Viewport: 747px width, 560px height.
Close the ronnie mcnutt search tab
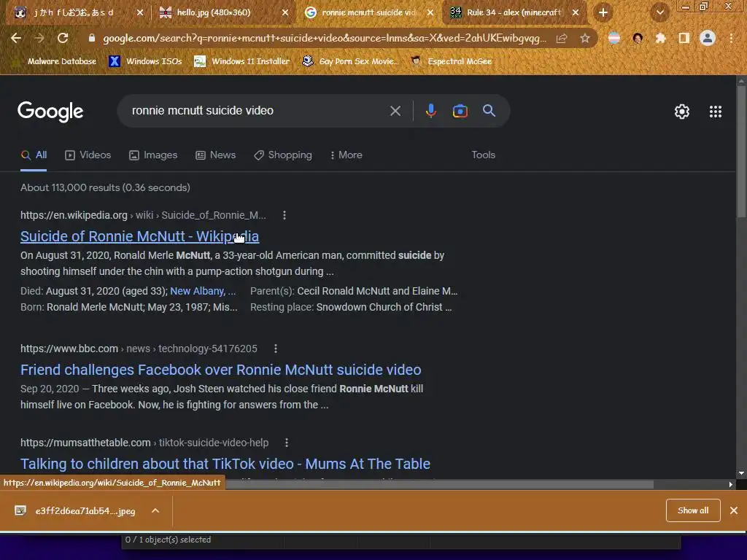430,13
